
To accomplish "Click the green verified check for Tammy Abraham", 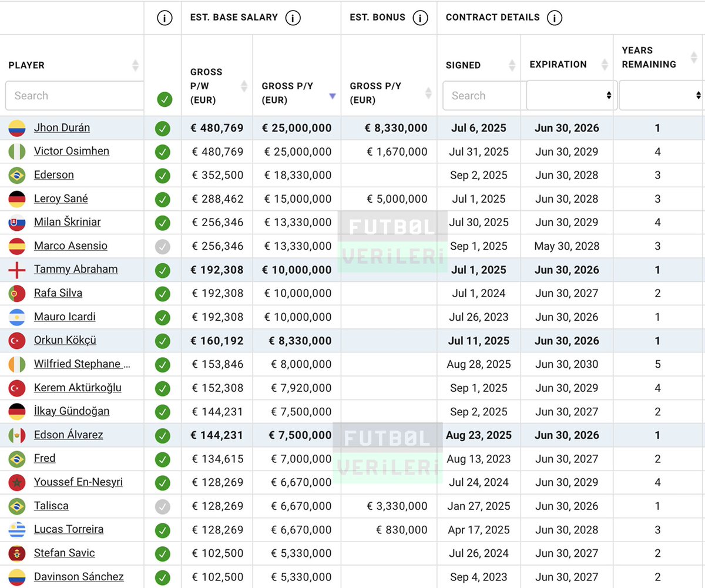I will 163,270.
